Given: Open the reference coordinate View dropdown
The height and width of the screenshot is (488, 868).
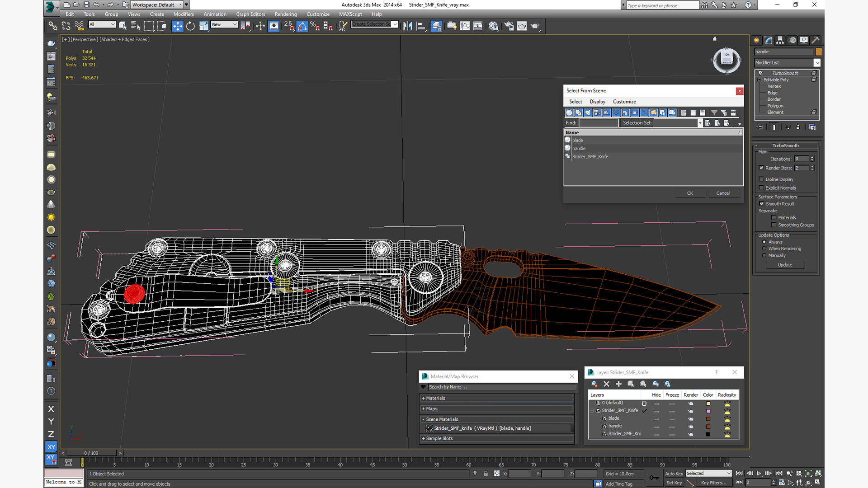Looking at the screenshot, I should 224,24.
